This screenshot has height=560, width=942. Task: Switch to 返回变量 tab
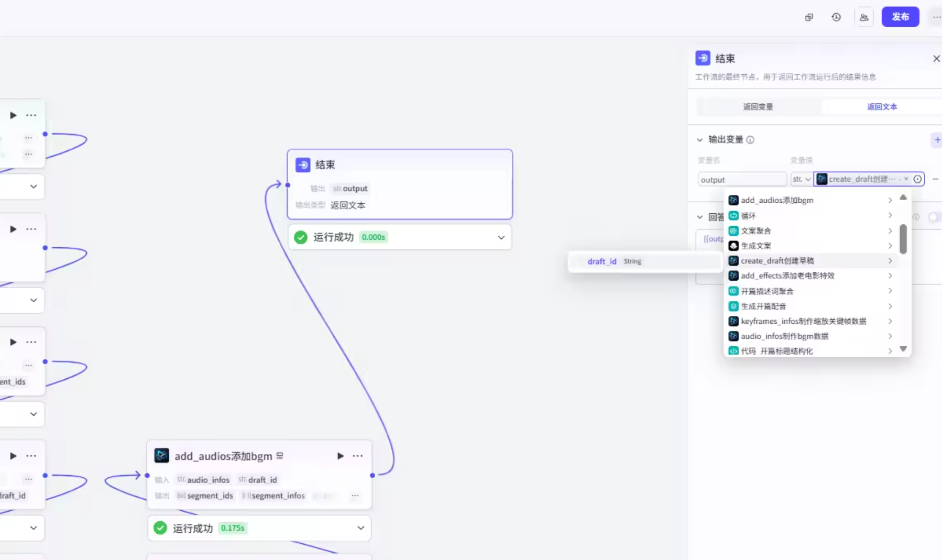758,107
